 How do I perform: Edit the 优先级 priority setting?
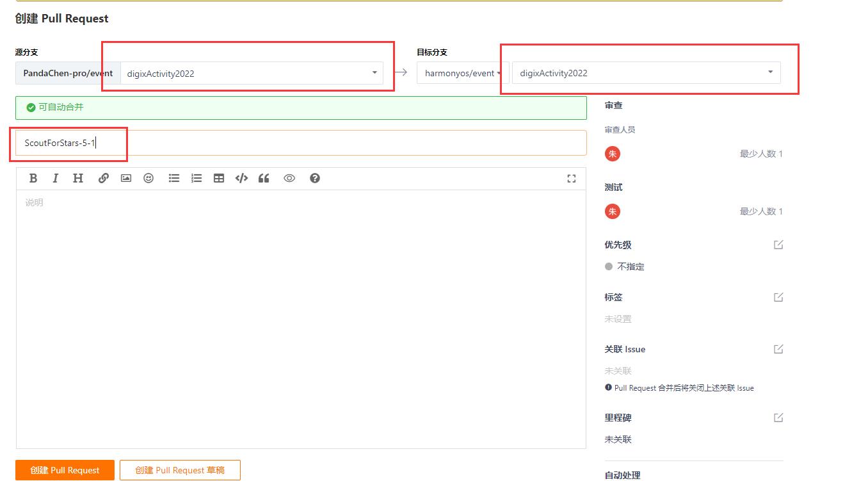coord(778,245)
